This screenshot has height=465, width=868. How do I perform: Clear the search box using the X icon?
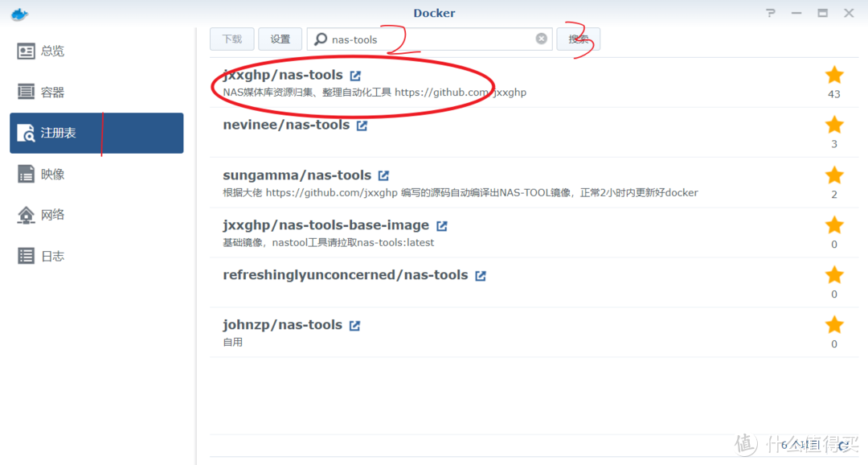tap(540, 38)
